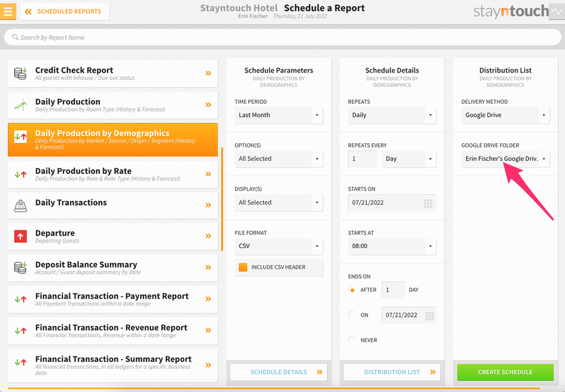
Task: Select the Deposit Balance Summary report
Action: [x=113, y=268]
